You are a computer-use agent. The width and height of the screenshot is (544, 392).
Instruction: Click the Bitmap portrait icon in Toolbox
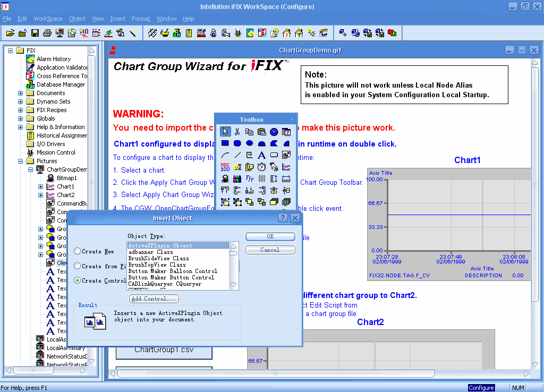click(225, 178)
